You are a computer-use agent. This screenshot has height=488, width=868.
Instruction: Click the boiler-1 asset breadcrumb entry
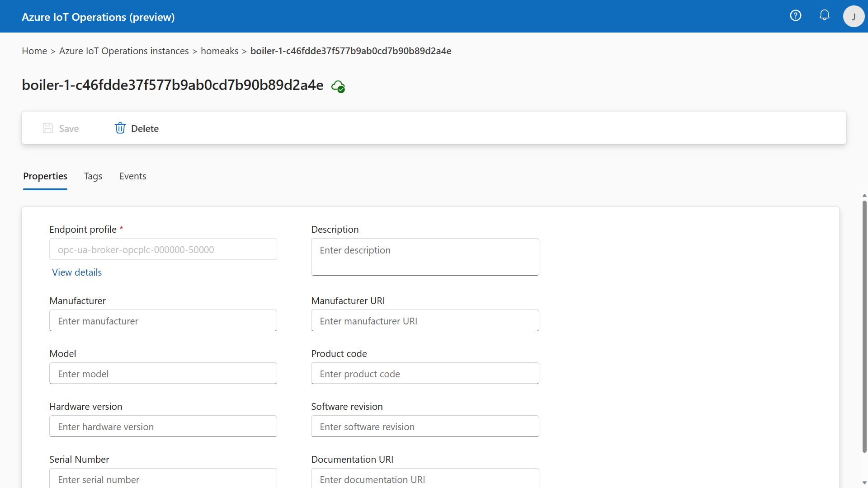click(351, 51)
